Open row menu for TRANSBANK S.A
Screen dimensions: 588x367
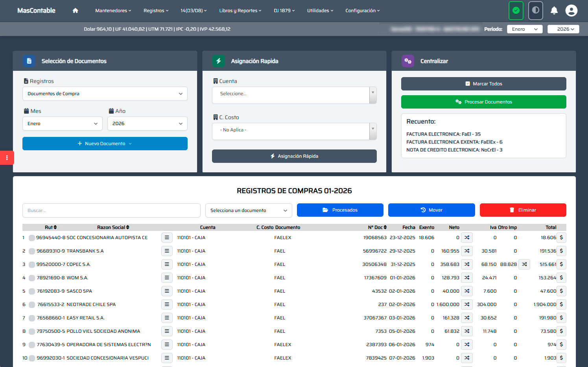(167, 251)
